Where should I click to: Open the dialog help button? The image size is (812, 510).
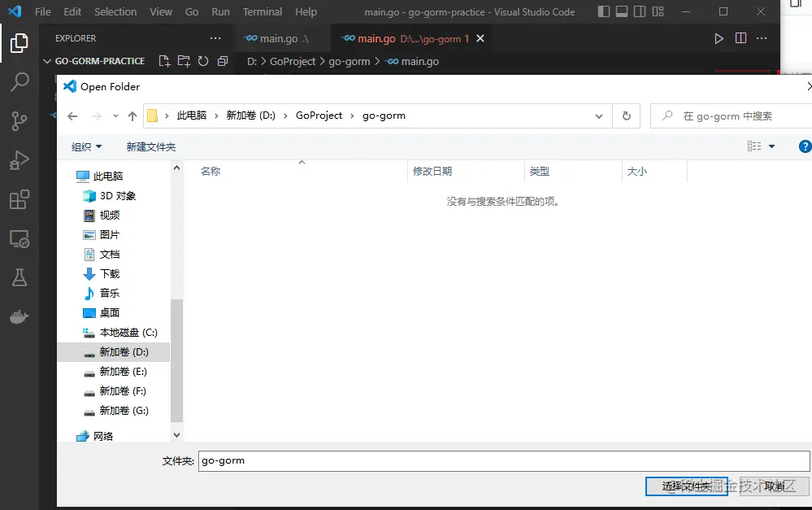(x=805, y=146)
